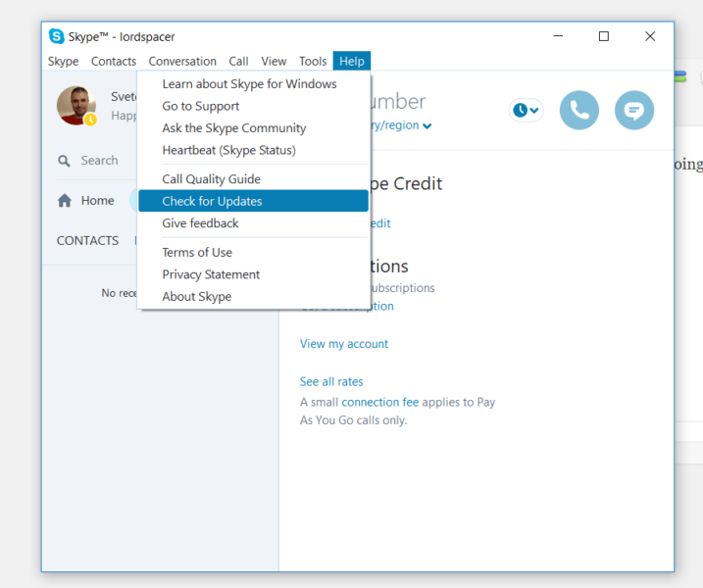Image resolution: width=703 pixels, height=588 pixels.
Task: Choose Give feedback
Action: pos(253,222)
